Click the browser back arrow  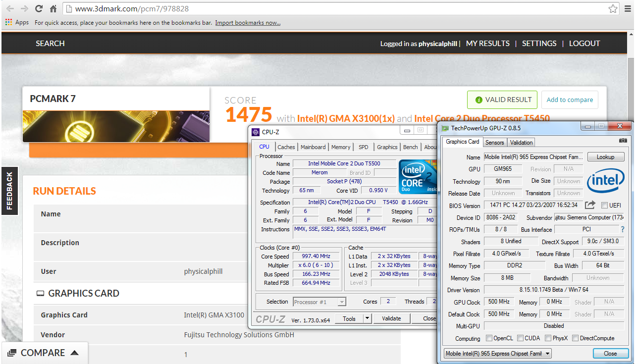9,8
